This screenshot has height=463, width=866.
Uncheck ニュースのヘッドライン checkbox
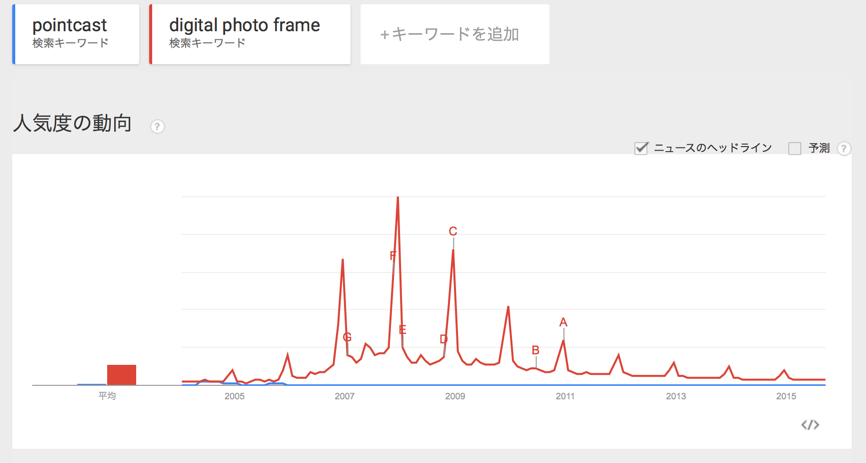[641, 148]
